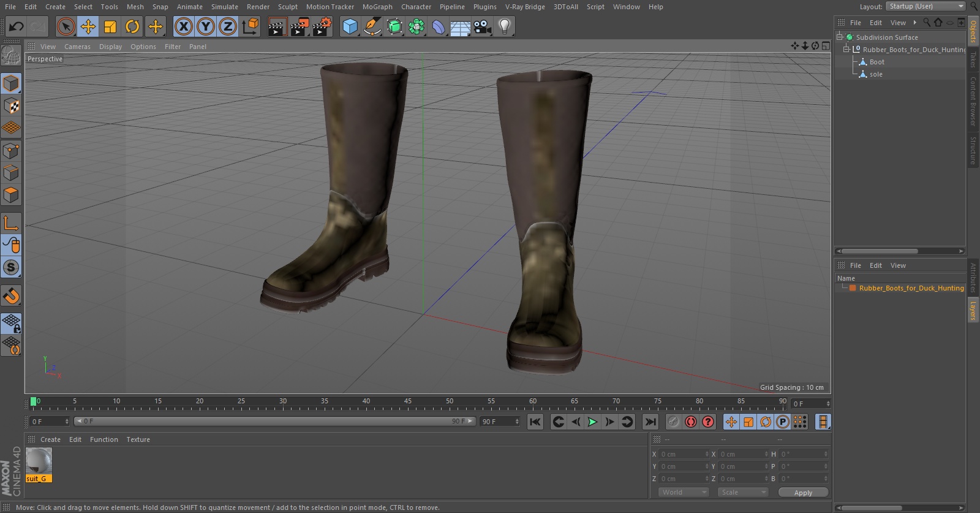Open MoGraph array generator icon
This screenshot has height=513, width=980.
coord(417,26)
